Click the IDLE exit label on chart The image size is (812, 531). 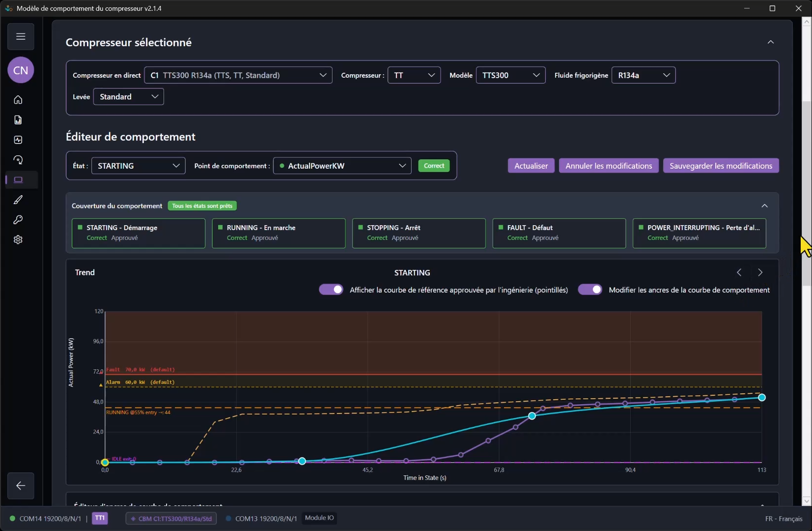124,459
